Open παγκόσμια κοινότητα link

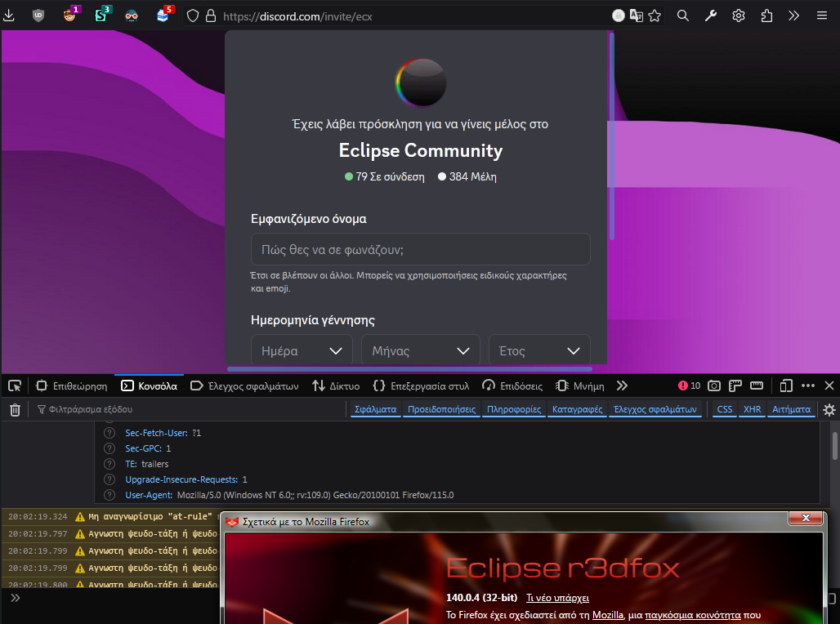[693, 615]
